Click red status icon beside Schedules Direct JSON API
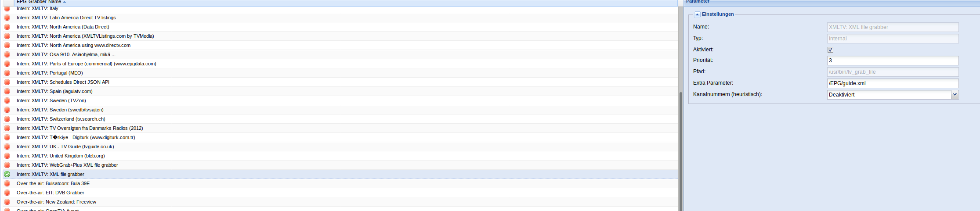 [x=7, y=82]
